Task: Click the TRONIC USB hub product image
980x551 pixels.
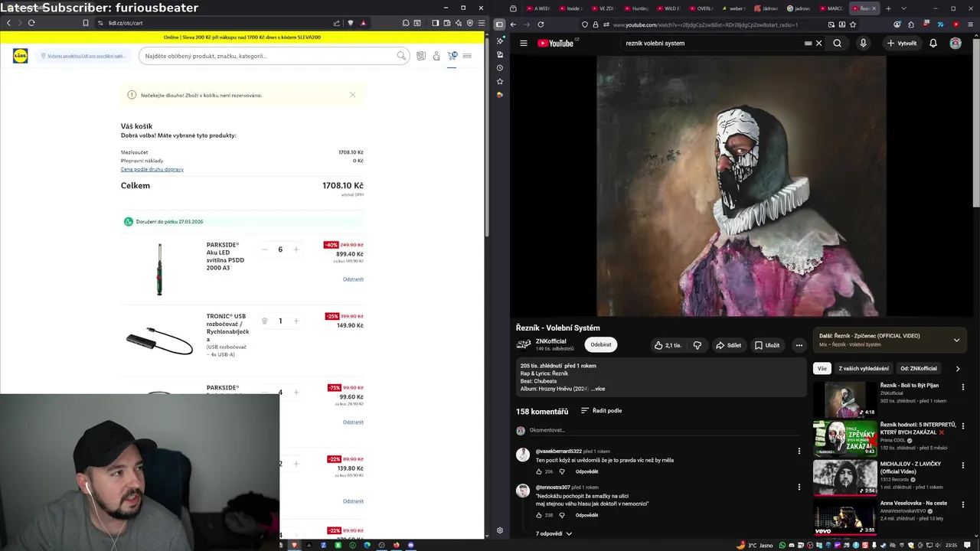Action: [159, 341]
